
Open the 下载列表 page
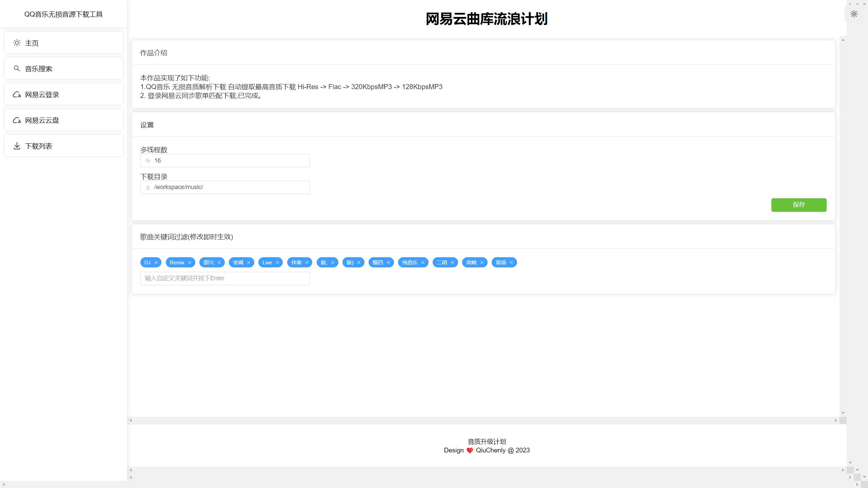pos(64,146)
